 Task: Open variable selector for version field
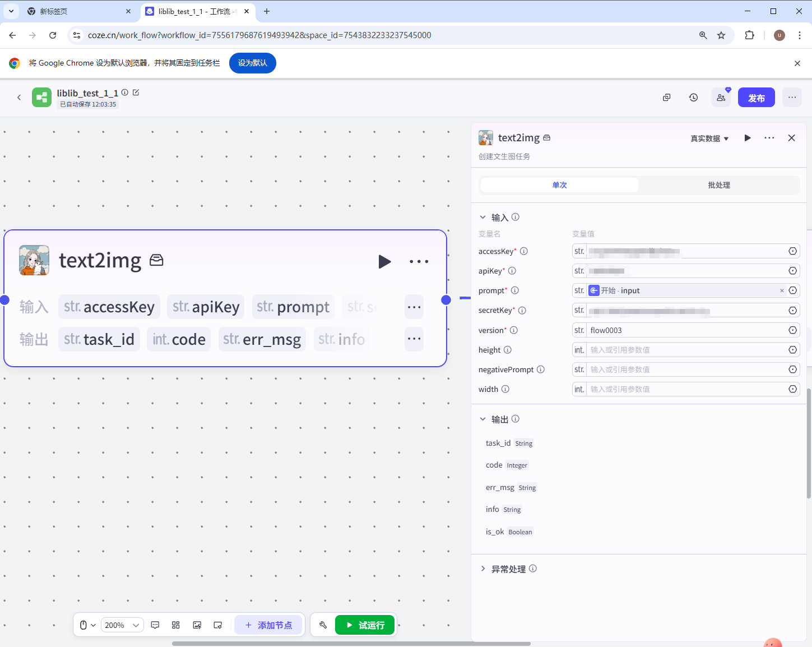click(x=793, y=330)
